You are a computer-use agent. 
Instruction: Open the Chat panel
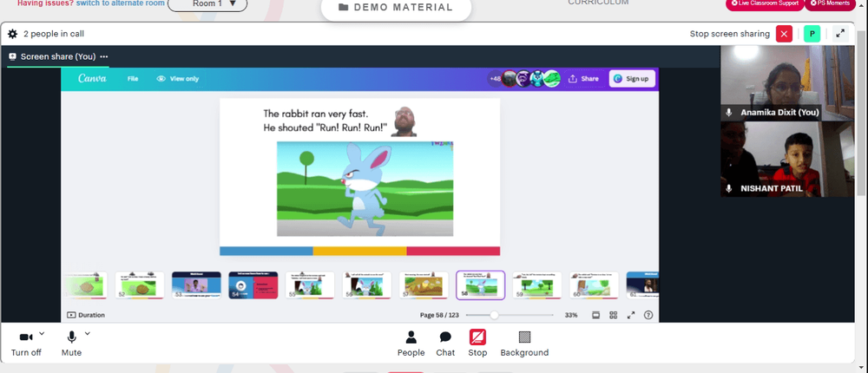tap(445, 344)
